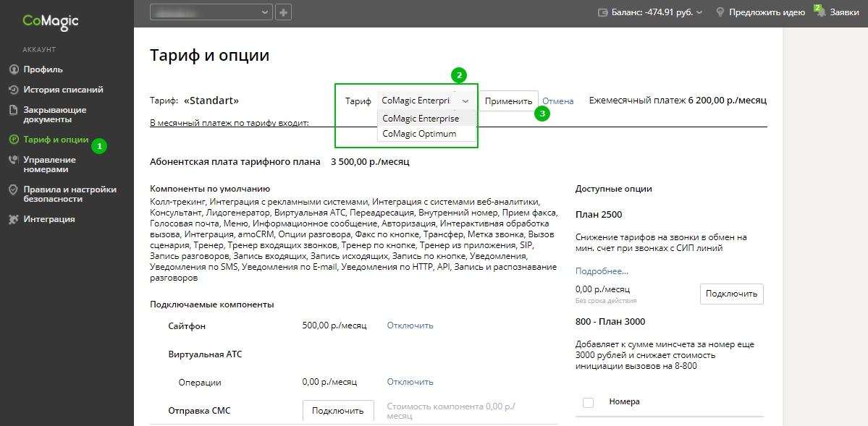Click Подключить for Отправка СМС
Screen dimensions: 868x426
click(337, 411)
